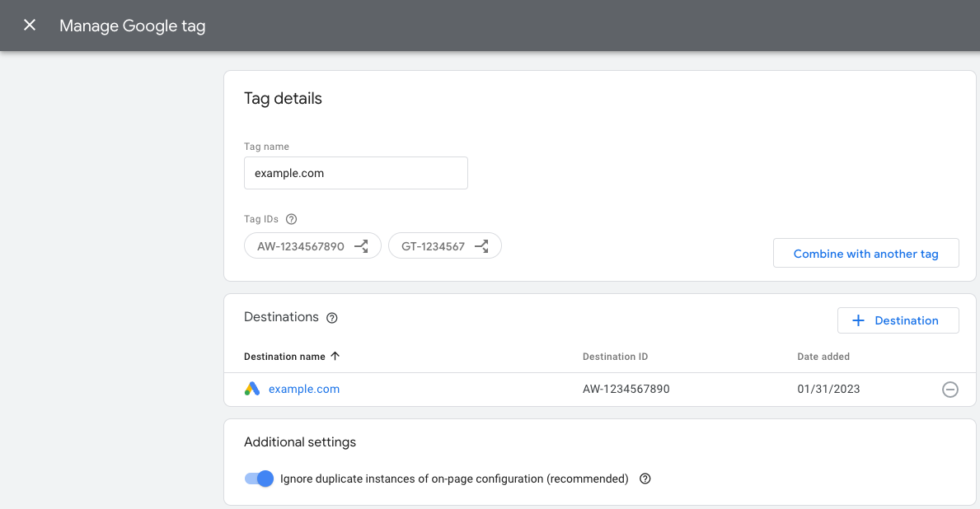Disable ignore duplicate instances of on-page configuration
Image resolution: width=980 pixels, height=509 pixels.
tap(259, 479)
